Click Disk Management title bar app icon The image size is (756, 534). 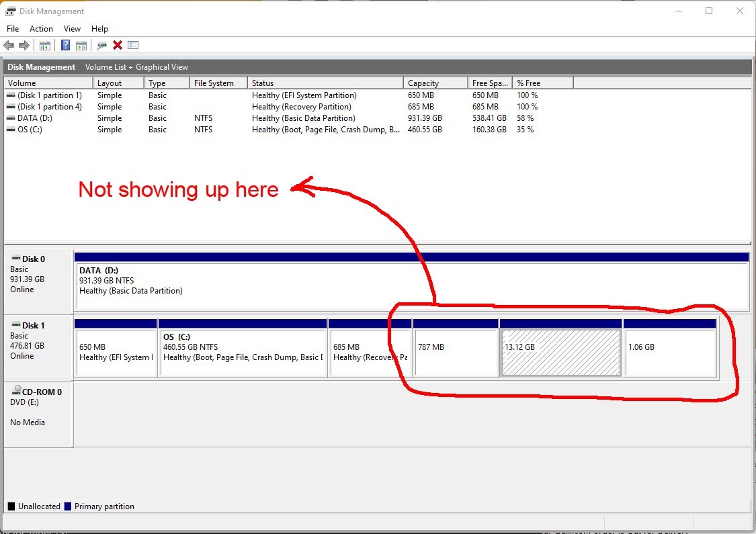[x=11, y=11]
